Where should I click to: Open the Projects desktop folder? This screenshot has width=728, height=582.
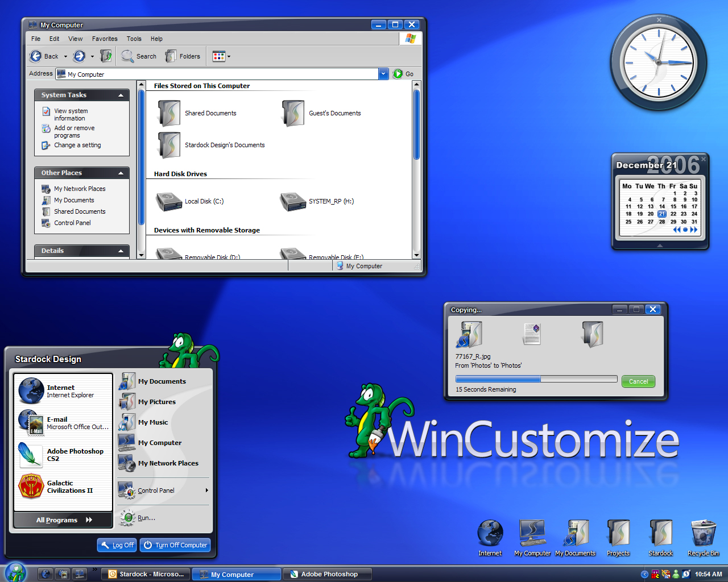(x=618, y=538)
